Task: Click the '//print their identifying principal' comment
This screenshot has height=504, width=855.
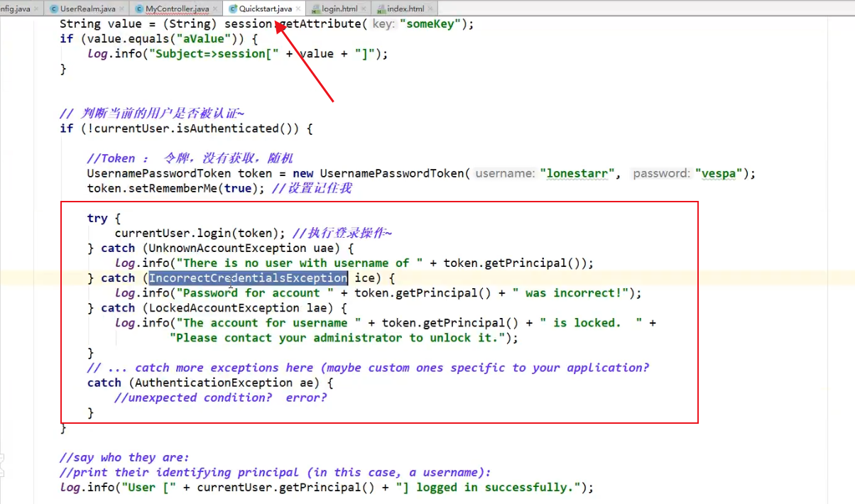Action: tap(275, 472)
